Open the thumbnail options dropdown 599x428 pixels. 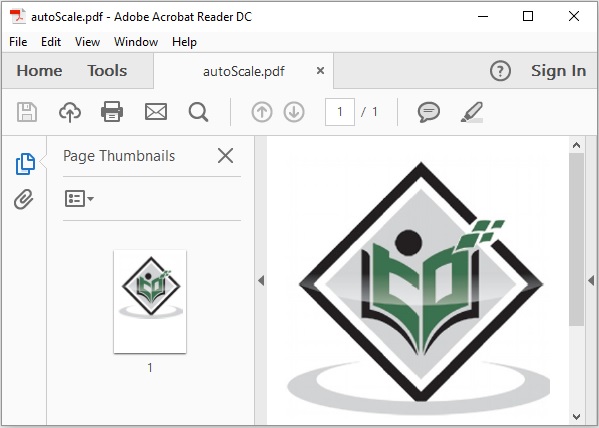pos(79,199)
